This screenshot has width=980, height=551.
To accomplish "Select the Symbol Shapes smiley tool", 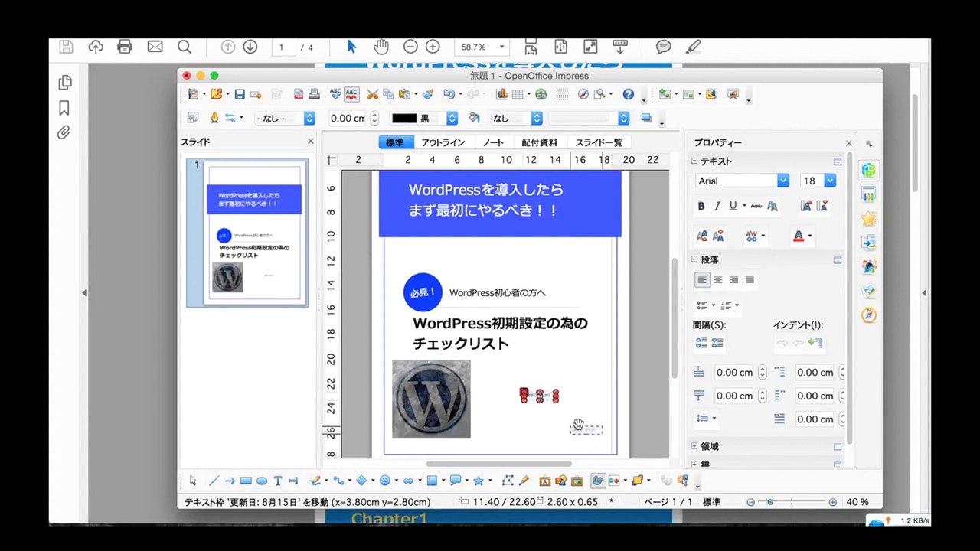I will click(385, 481).
